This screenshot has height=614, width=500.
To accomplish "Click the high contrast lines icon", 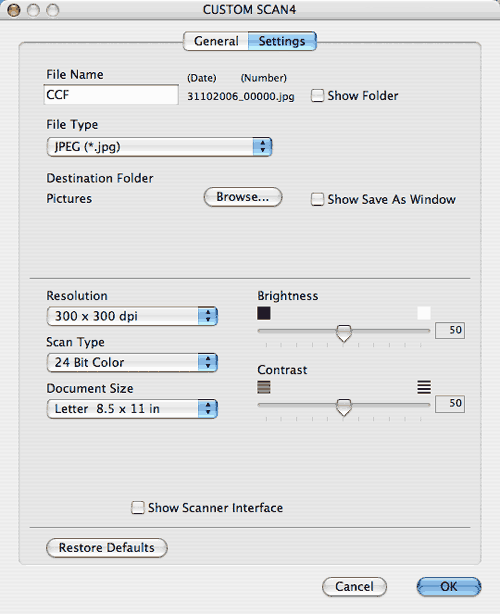I will [x=424, y=387].
